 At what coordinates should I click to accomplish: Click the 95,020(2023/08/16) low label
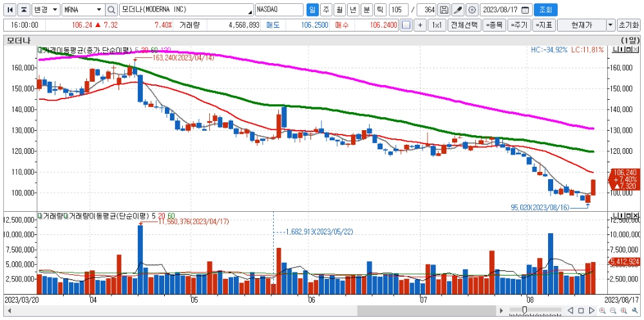tap(540, 207)
